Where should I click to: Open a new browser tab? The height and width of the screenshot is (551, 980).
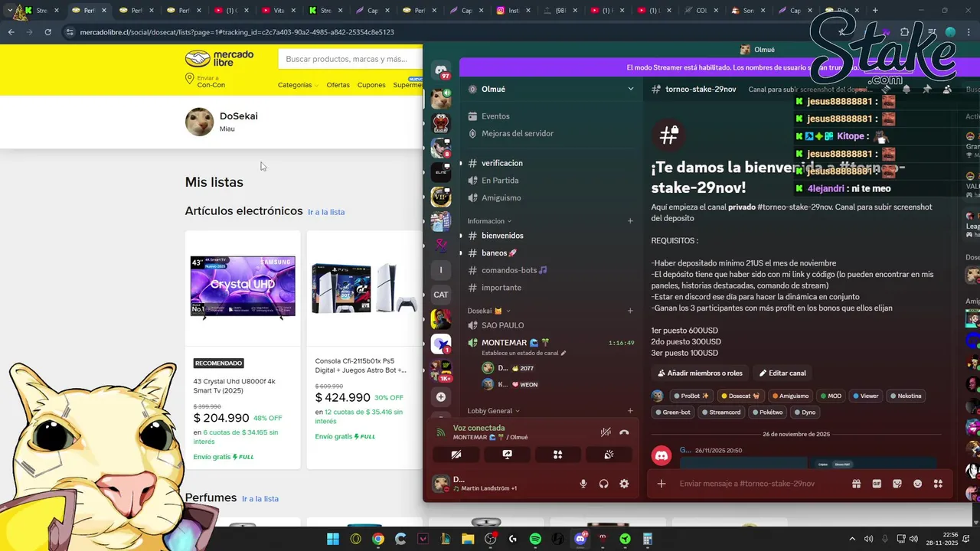(x=875, y=11)
